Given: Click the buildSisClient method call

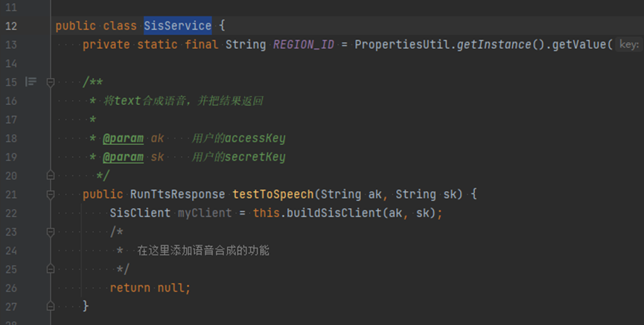Looking at the screenshot, I should pos(328,213).
